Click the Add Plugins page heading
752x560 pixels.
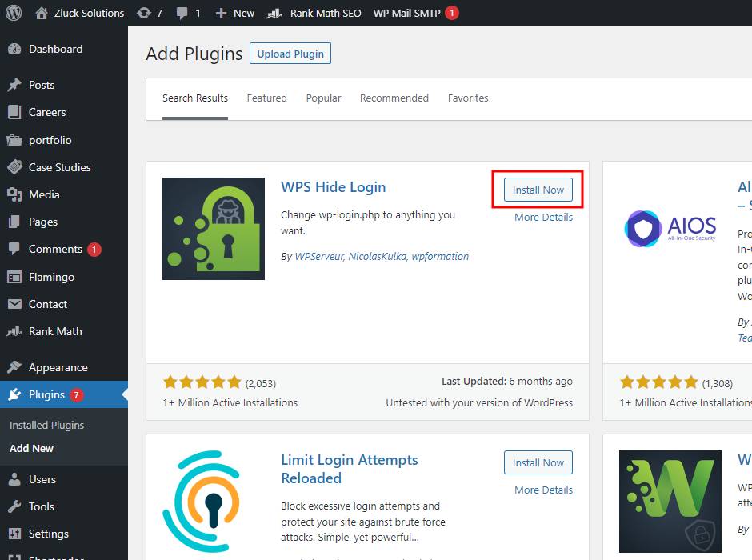[x=194, y=54]
